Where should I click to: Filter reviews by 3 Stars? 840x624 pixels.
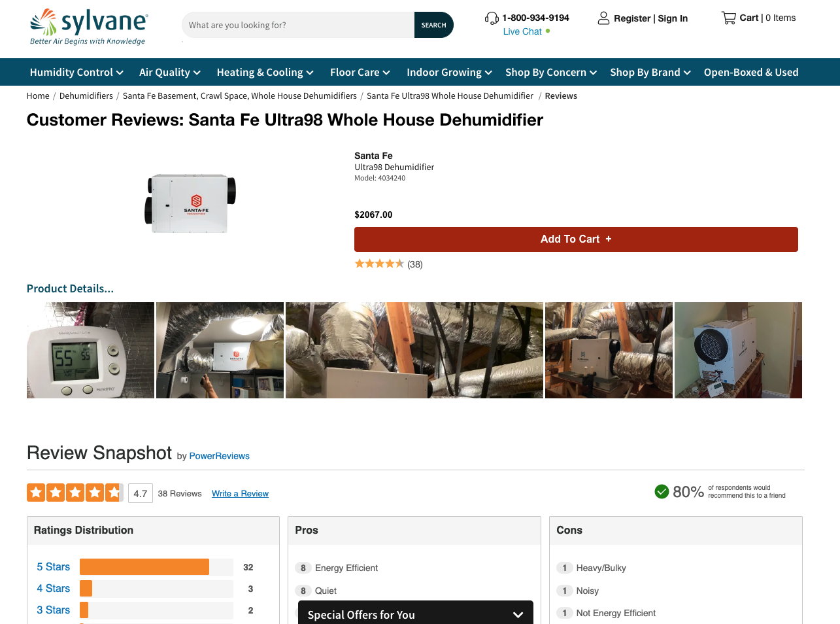[53, 610]
